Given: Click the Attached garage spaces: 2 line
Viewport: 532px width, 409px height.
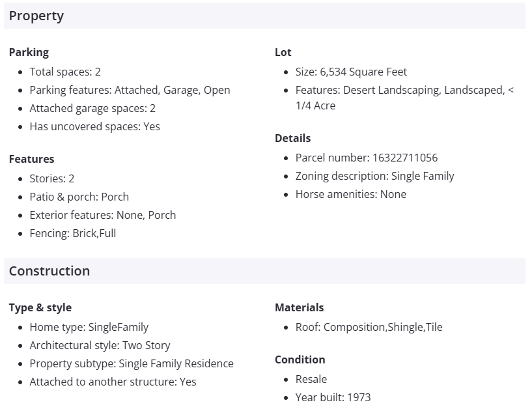Looking at the screenshot, I should [x=92, y=108].
